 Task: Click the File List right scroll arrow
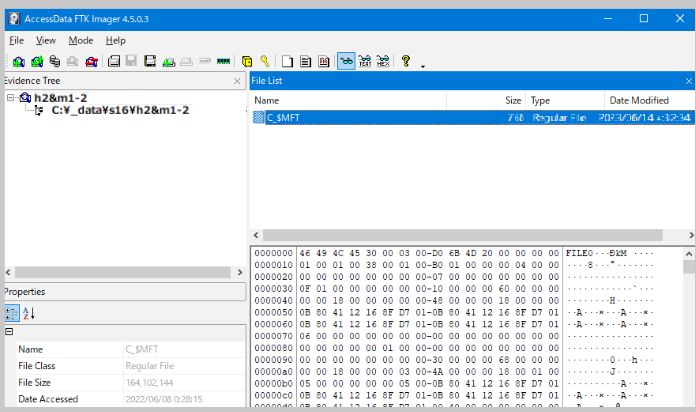tap(691, 235)
